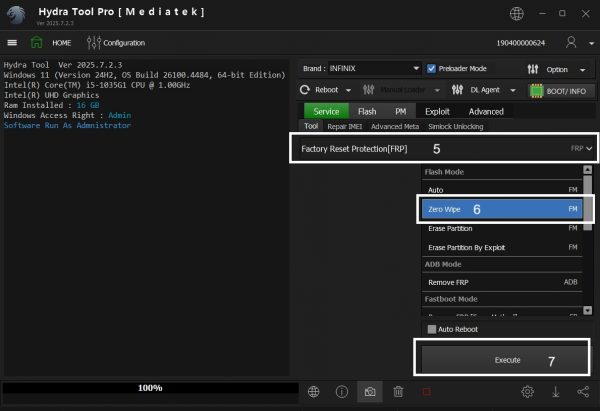The image size is (600, 411).
Task: Clear log with trash can icon
Action: 398,391
